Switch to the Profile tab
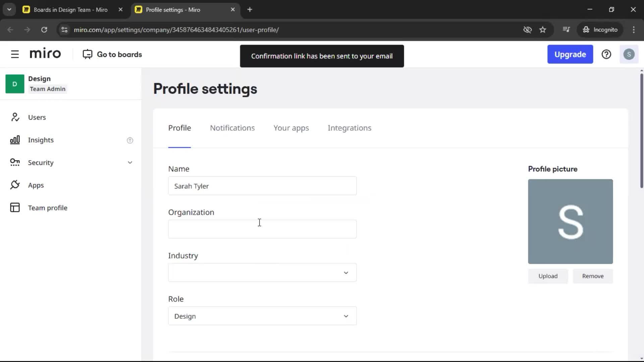 pos(179,128)
